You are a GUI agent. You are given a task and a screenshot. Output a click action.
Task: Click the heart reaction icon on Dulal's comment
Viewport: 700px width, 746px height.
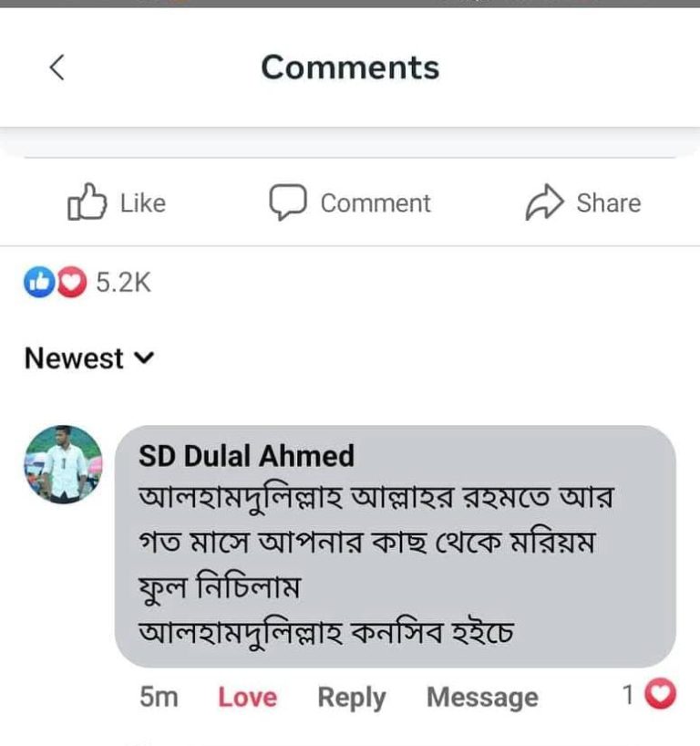[661, 696]
